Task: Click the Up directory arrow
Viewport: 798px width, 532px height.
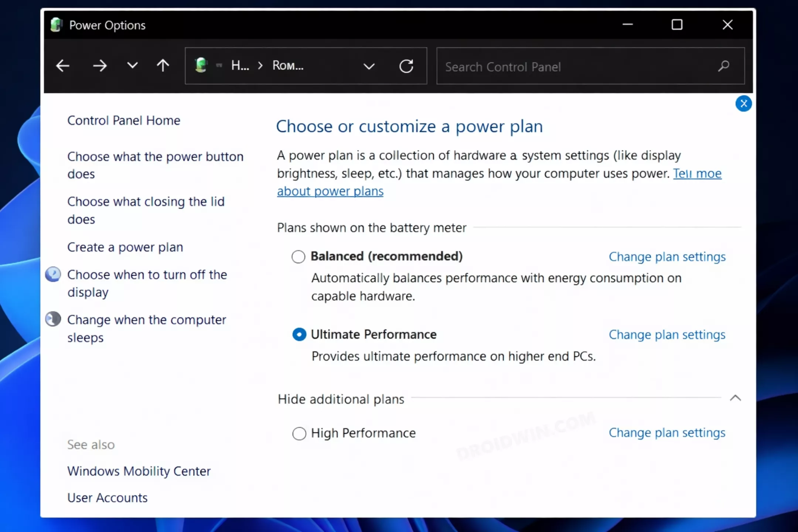Action: [x=163, y=66]
